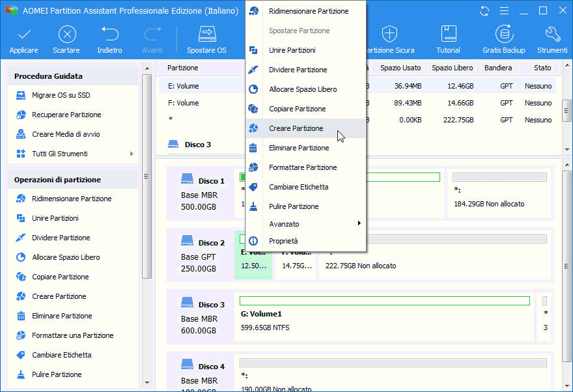Launch Gratis Backup from the toolbar
573x392 pixels.
click(x=504, y=40)
